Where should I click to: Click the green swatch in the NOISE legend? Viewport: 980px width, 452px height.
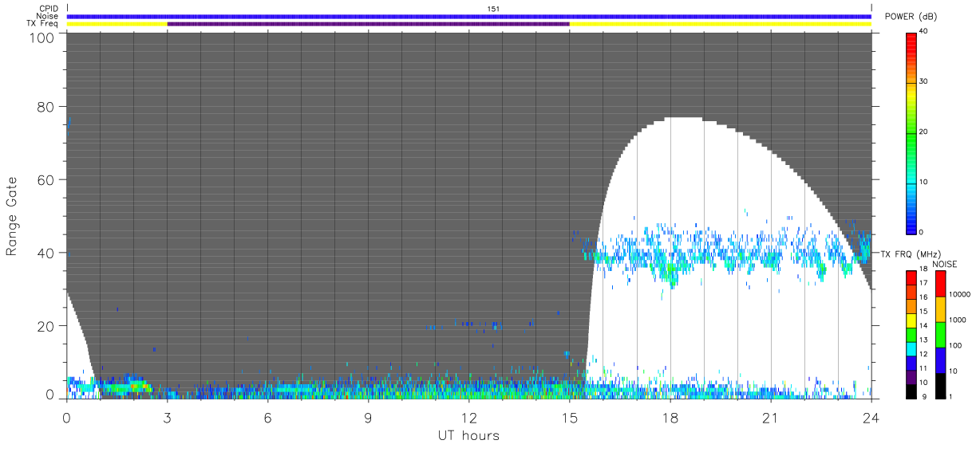[940, 335]
